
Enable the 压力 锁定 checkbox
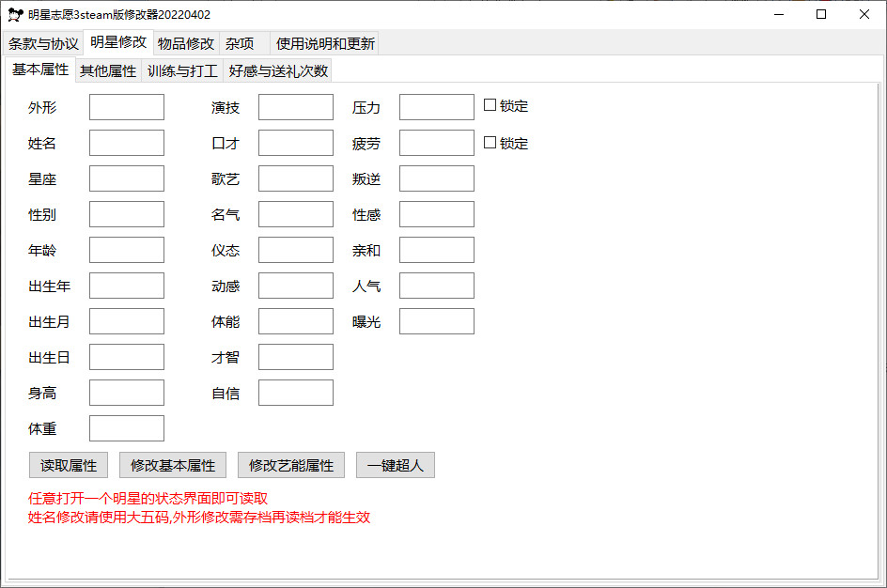pos(490,105)
